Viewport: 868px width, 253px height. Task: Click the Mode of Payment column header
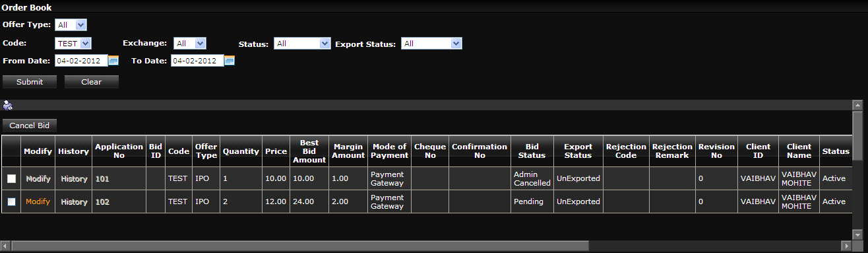389,151
